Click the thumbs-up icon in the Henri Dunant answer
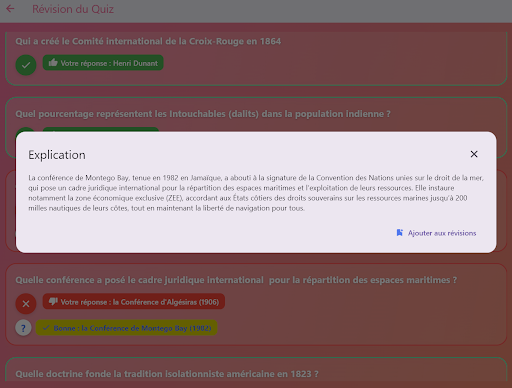The width and height of the screenshot is (512, 388). tap(53, 63)
